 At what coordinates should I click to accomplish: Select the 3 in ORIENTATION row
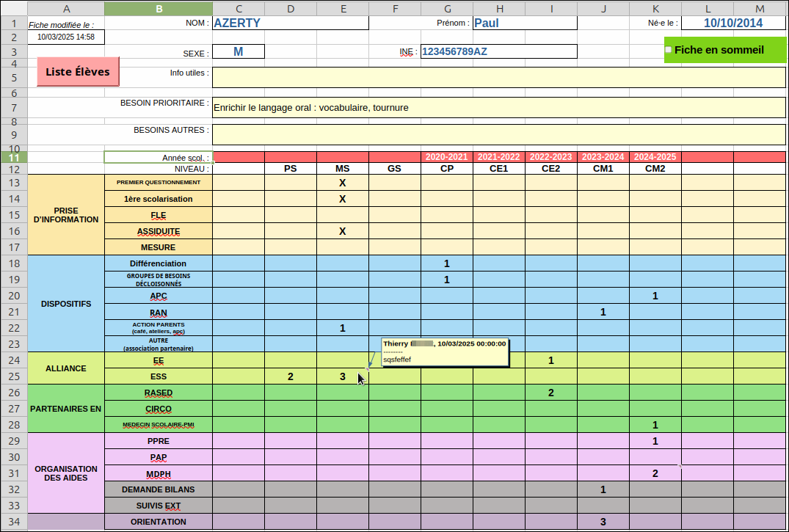click(x=603, y=522)
